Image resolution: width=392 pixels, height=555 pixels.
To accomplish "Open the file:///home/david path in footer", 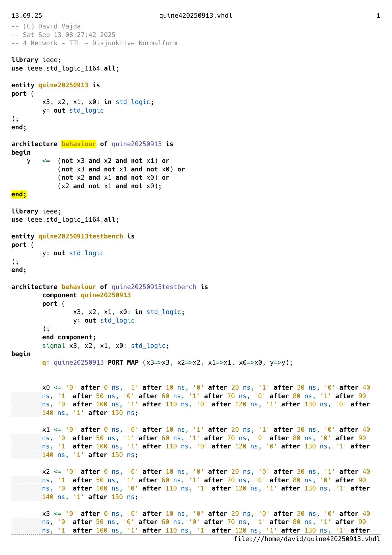I will [x=307, y=539].
